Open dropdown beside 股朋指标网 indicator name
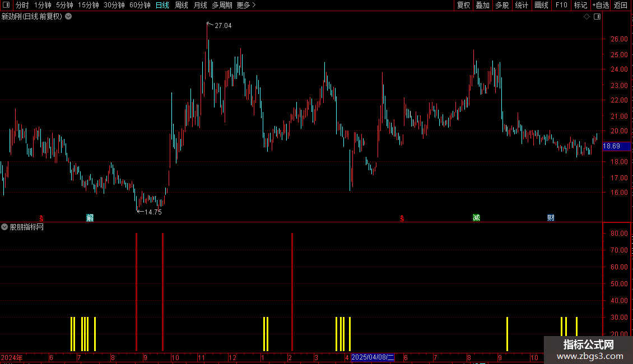 4,227
